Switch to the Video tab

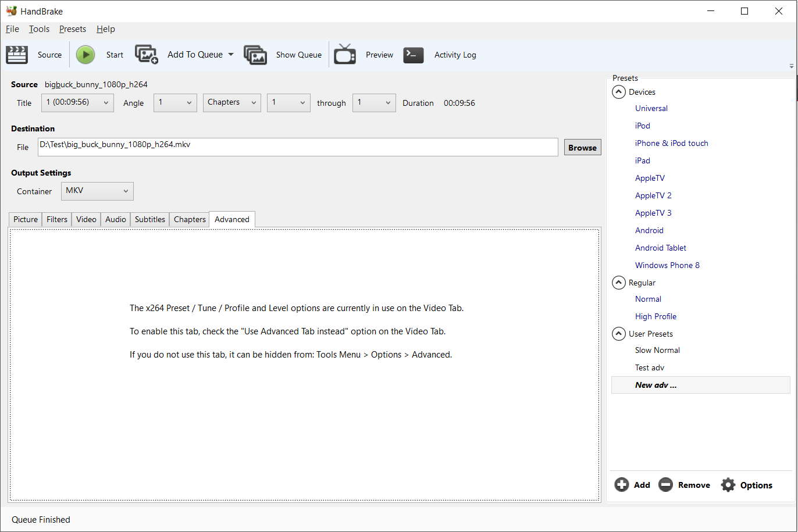[x=86, y=219]
